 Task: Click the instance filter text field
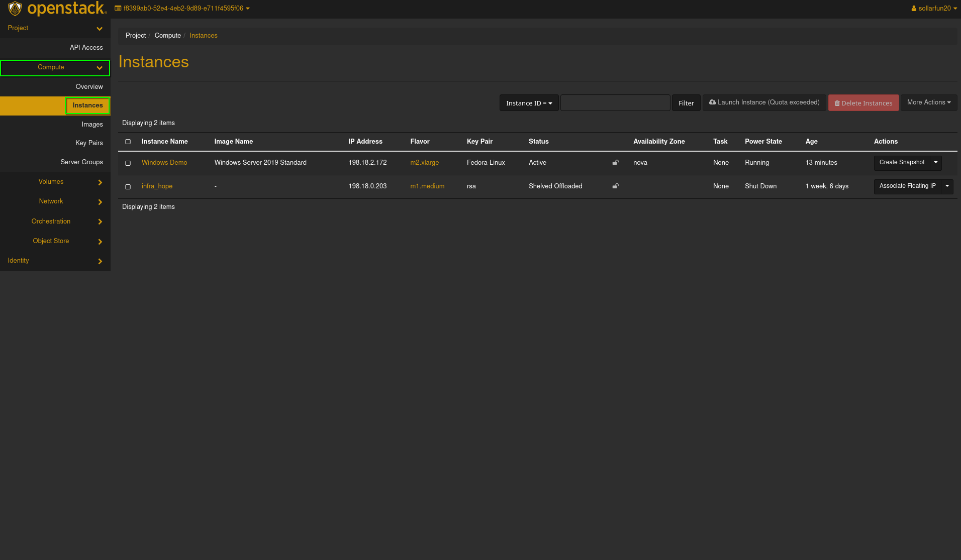pos(615,103)
